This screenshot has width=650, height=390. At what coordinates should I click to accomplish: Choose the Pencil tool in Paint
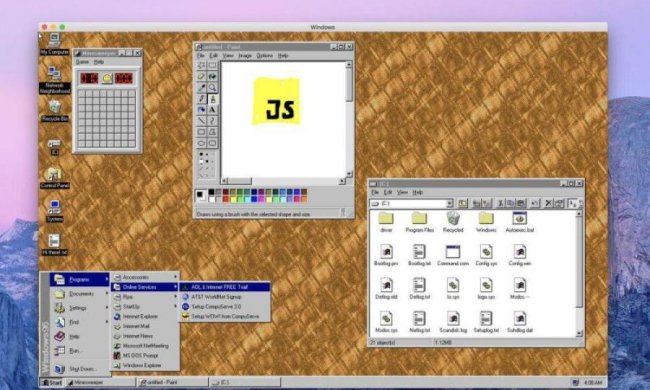tap(201, 99)
